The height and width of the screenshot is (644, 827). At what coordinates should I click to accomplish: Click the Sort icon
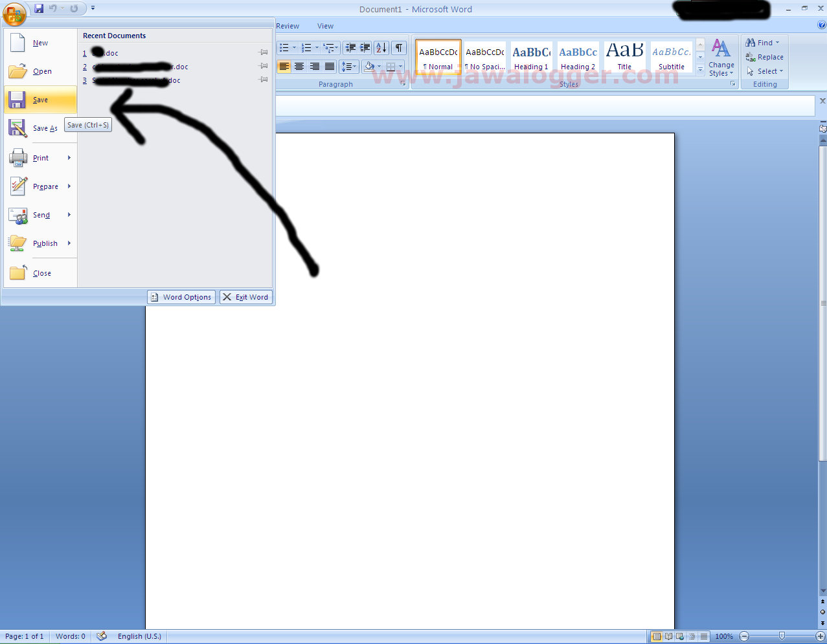pyautogui.click(x=381, y=48)
